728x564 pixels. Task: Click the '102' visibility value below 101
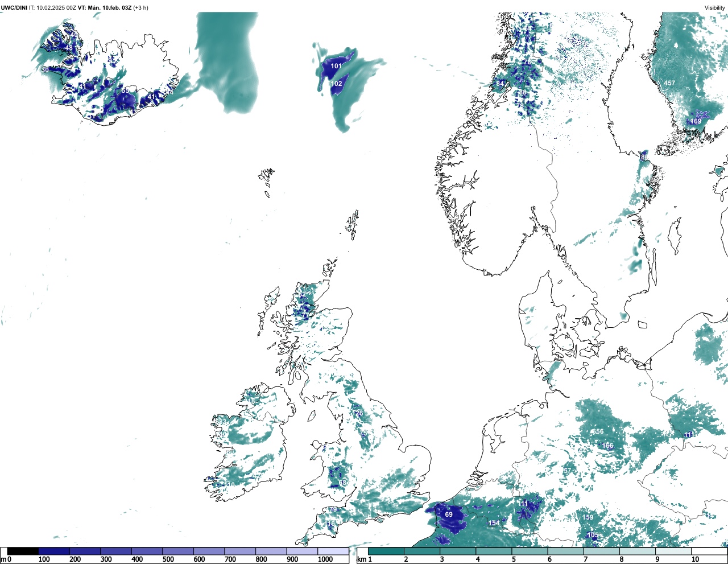(337, 84)
